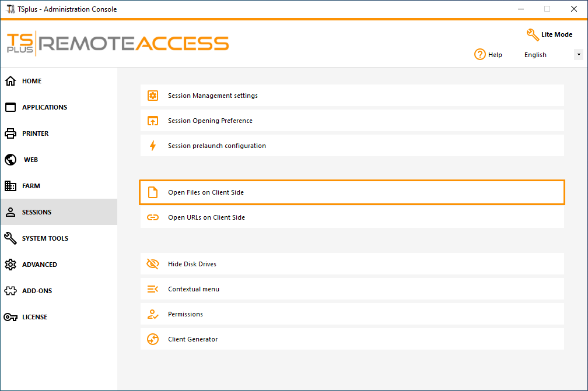The width and height of the screenshot is (588, 391).
Task: Launch the Client Generator
Action: pyautogui.click(x=192, y=339)
